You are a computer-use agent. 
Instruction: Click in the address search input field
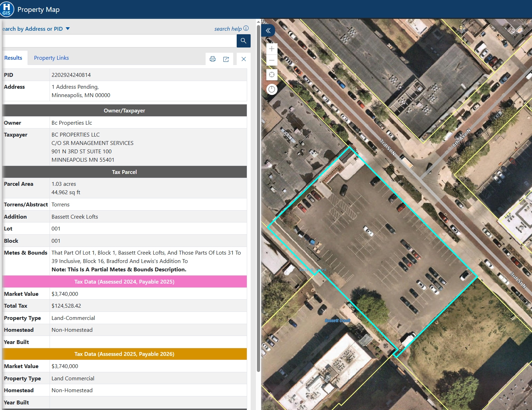point(119,41)
